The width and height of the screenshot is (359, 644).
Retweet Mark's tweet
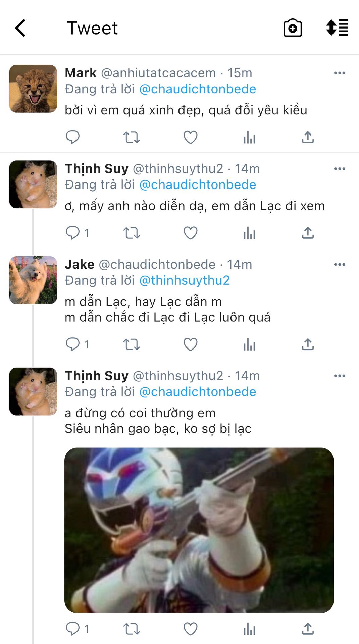132,138
